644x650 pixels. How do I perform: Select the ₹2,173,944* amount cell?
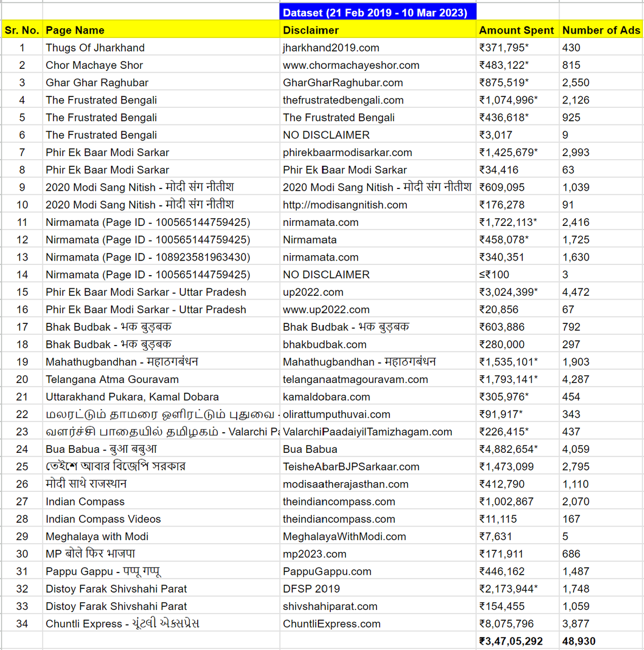pos(518,589)
